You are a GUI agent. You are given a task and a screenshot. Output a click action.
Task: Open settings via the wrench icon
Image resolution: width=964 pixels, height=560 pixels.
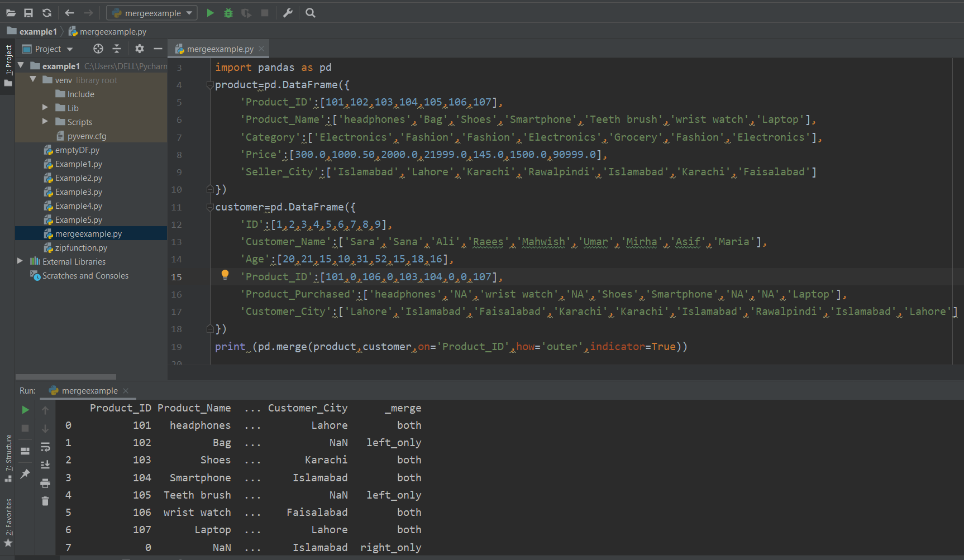[x=288, y=13]
